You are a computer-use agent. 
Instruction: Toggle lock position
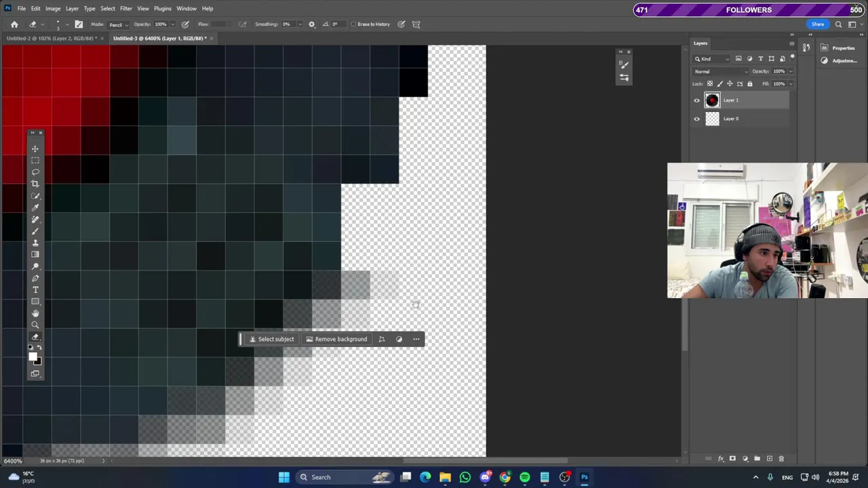pyautogui.click(x=730, y=83)
